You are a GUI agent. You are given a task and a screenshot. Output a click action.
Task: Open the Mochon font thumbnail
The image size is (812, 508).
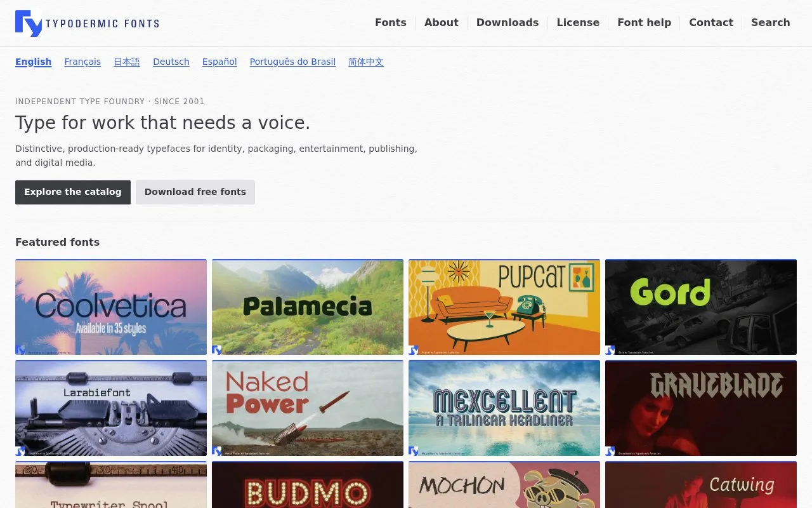[x=504, y=485]
